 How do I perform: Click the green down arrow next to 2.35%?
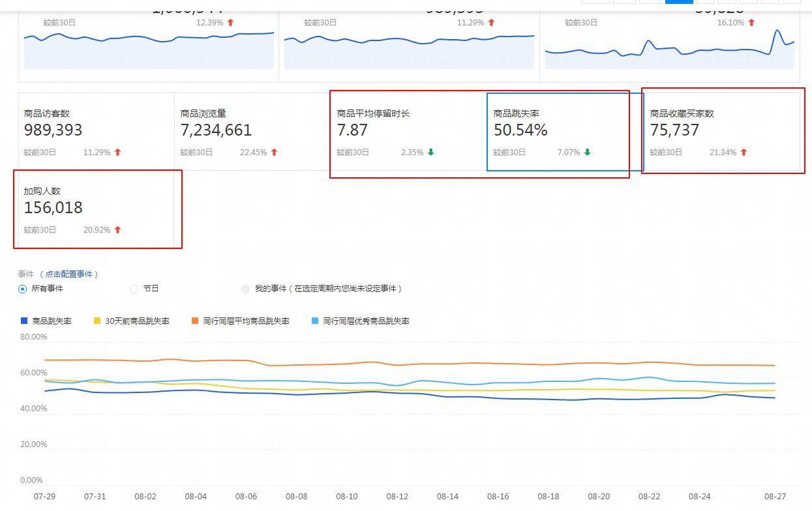point(430,153)
